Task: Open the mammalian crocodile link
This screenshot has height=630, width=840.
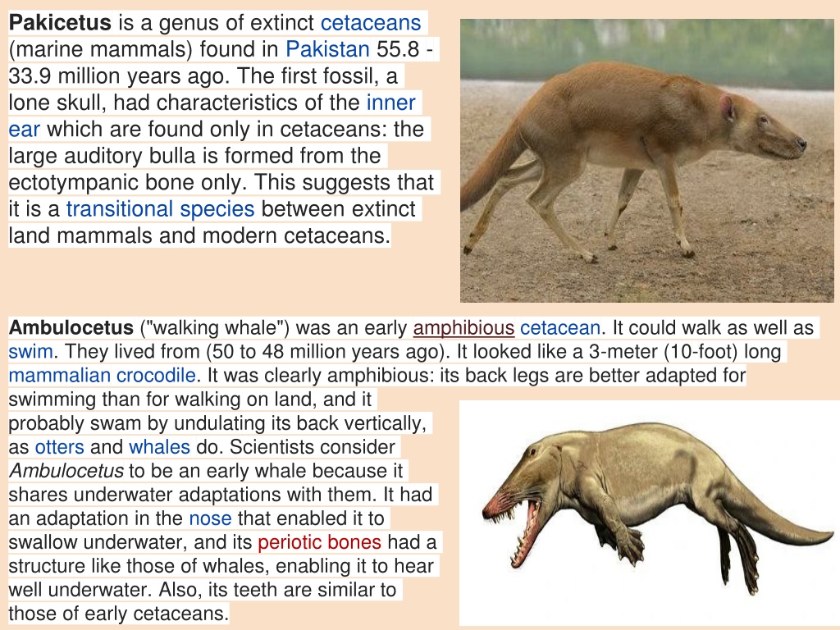Action: coord(102,376)
